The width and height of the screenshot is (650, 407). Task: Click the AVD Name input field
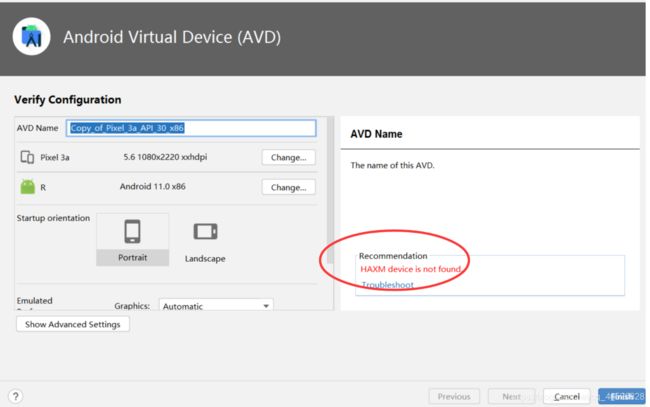tap(191, 128)
